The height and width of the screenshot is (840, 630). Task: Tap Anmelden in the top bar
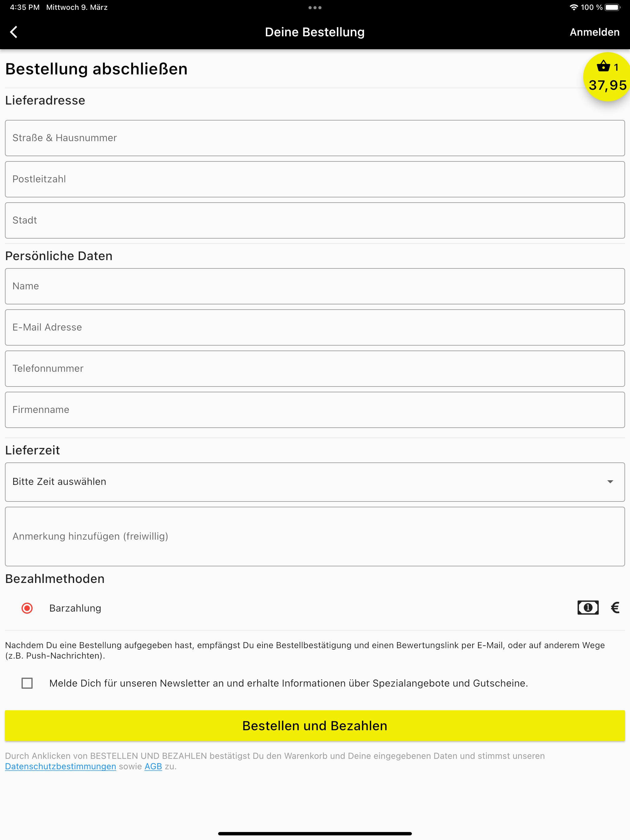[594, 32]
